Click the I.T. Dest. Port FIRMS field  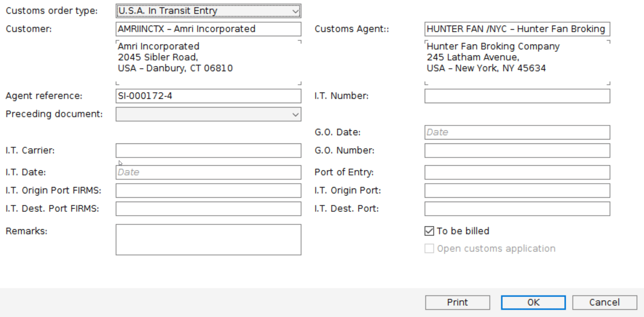click(208, 208)
